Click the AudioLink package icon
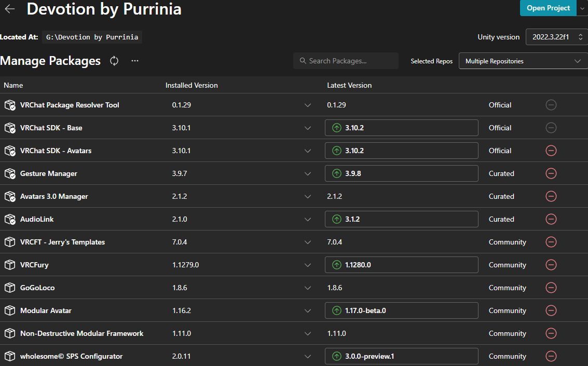Viewport: 588px width, 366px height. 10,220
